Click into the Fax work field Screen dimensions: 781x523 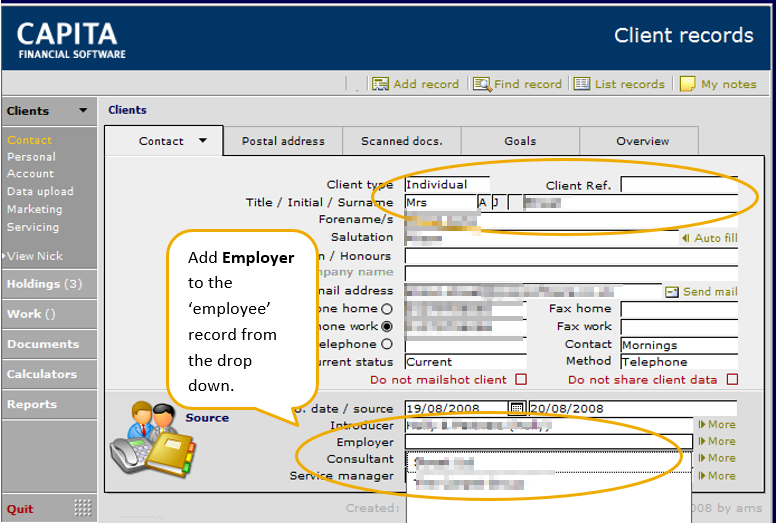679,327
